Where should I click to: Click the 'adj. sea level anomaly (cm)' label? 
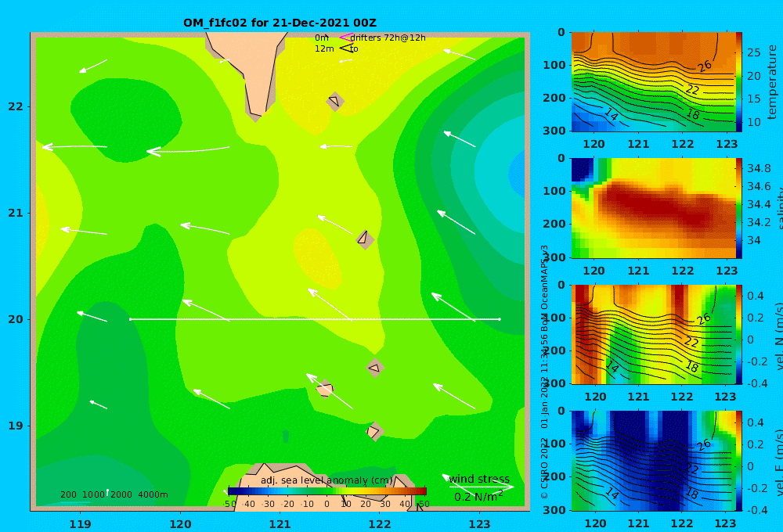327,480
